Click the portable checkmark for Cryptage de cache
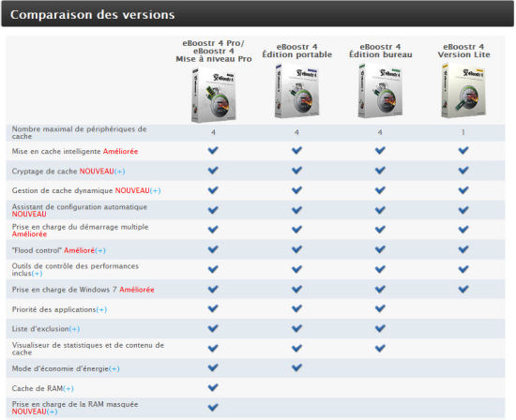The image size is (516, 420). click(296, 171)
